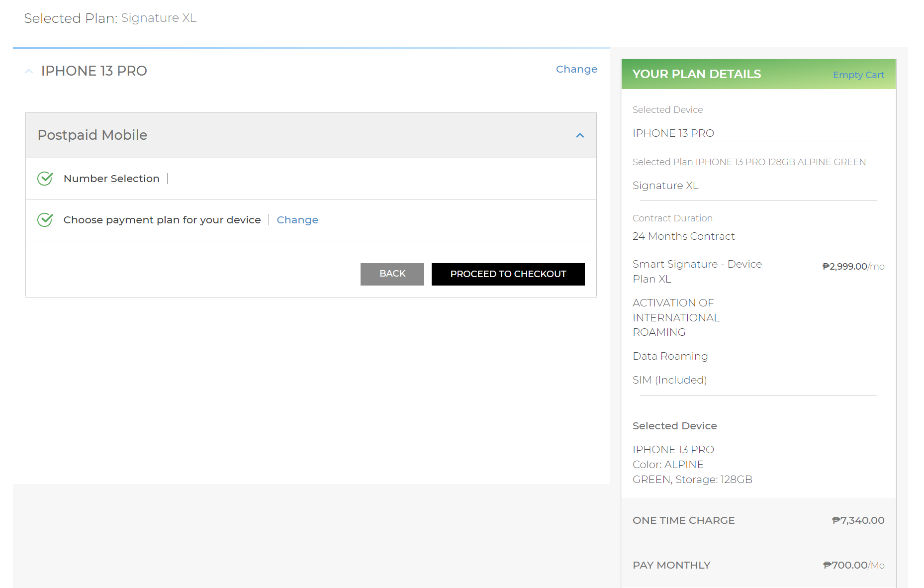Click Activation of International Roaming item
The width and height of the screenshot is (924, 588).
[676, 317]
